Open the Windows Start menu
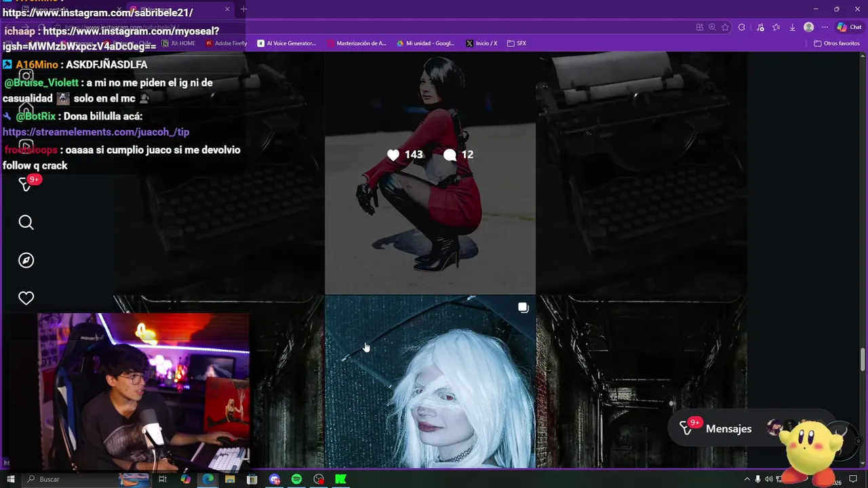This screenshot has width=868, height=488. (x=10, y=479)
